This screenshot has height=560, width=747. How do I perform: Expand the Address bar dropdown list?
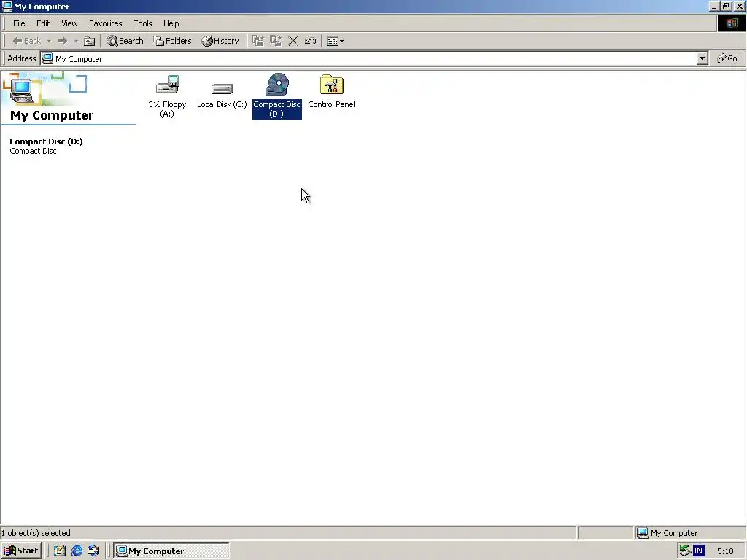pyautogui.click(x=702, y=58)
